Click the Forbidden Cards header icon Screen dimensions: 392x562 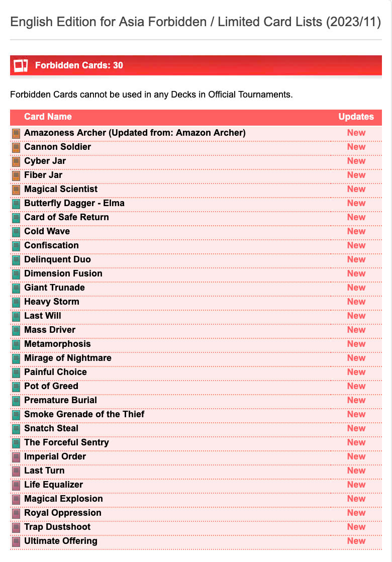(21, 65)
